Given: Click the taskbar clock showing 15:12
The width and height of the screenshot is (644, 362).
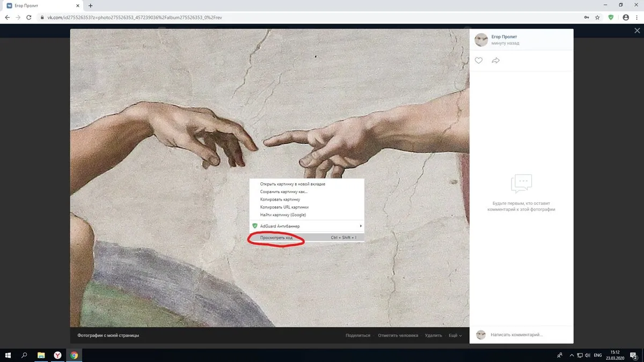Looking at the screenshot, I should tap(614, 355).
